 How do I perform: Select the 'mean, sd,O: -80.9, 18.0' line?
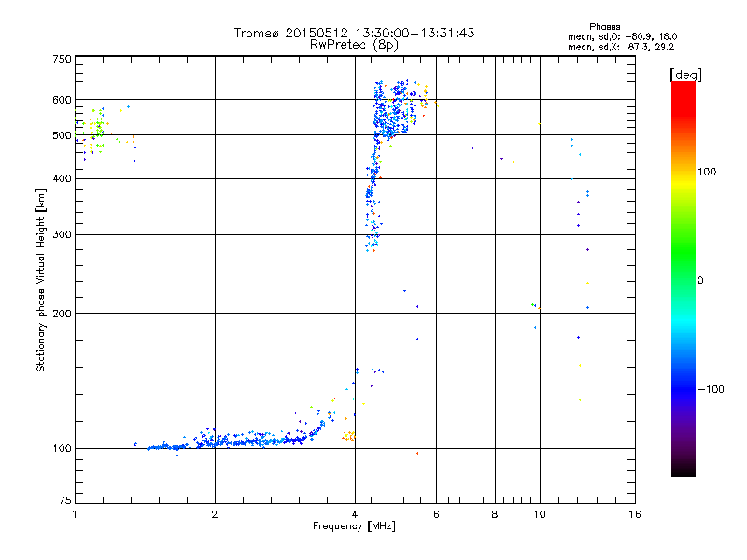[622, 36]
